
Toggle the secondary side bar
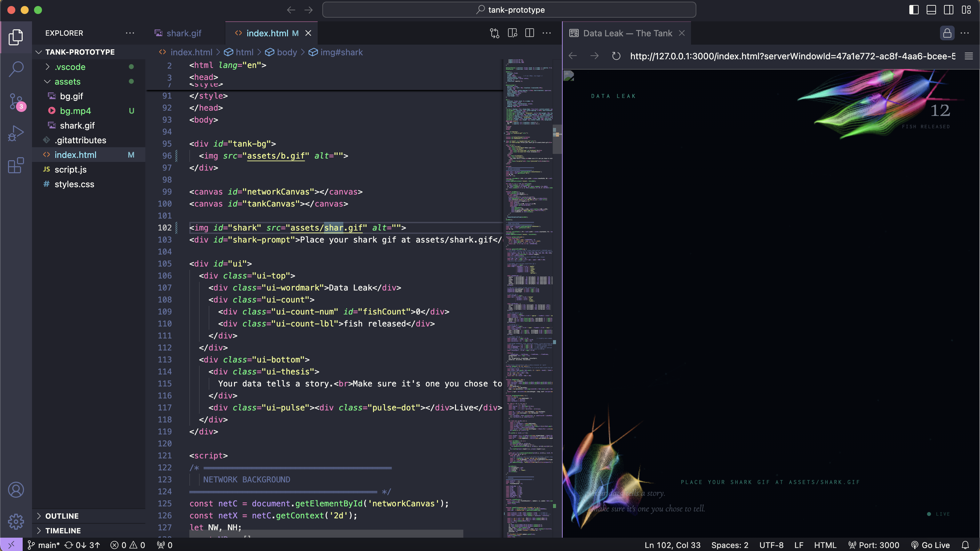tap(949, 10)
